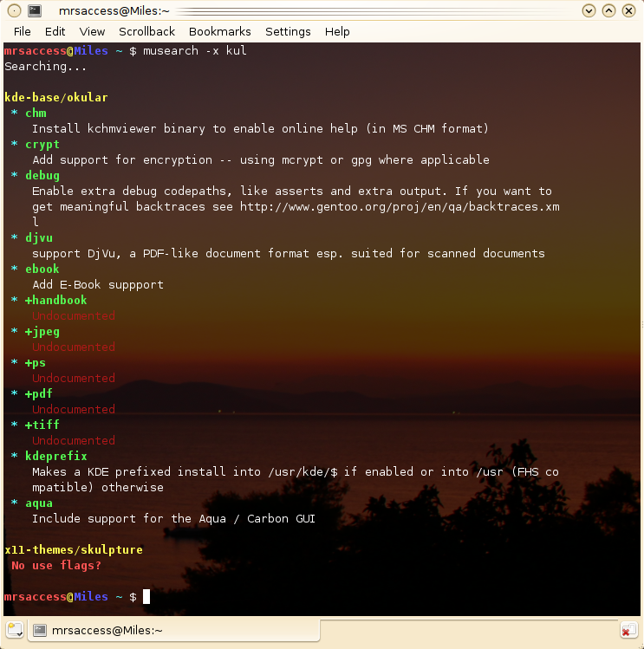Close the Konsole window

coord(629,10)
